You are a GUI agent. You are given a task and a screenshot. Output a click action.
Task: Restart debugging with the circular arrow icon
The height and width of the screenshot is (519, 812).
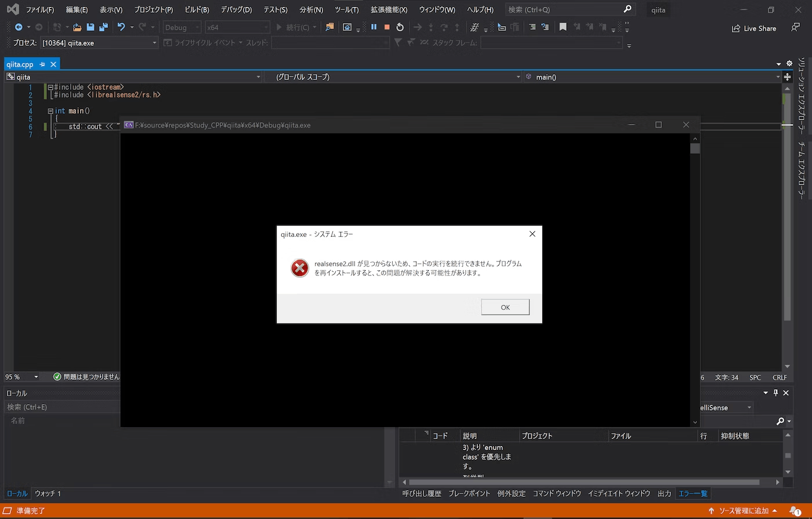tap(400, 27)
